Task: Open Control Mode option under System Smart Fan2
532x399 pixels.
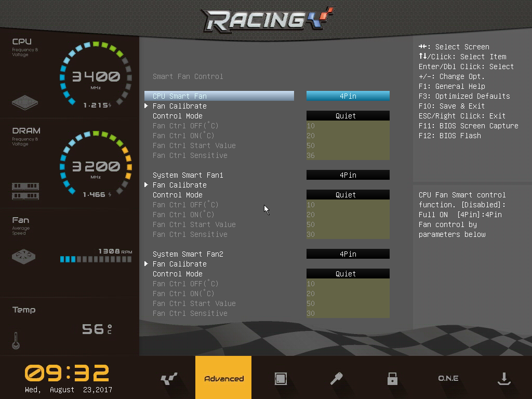Action: (348, 274)
